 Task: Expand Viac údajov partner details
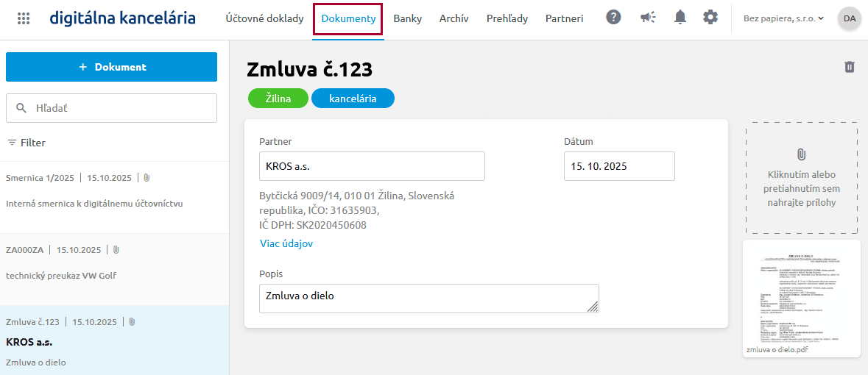tap(286, 243)
